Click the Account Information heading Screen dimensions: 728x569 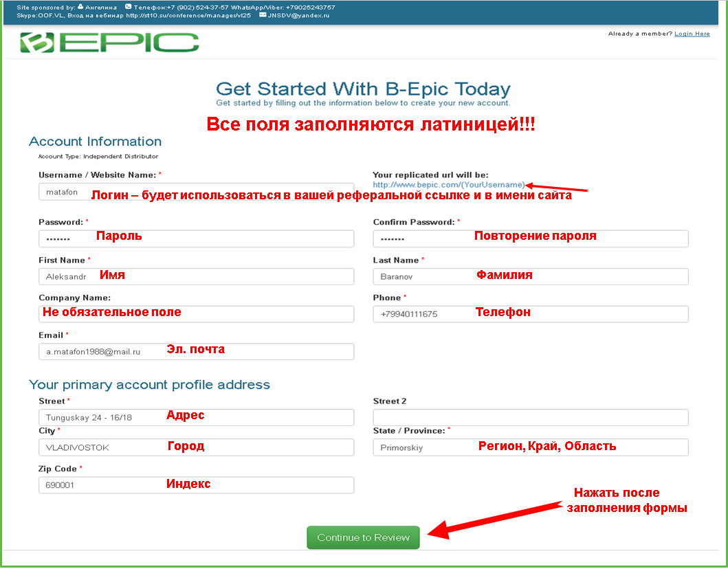pyautogui.click(x=95, y=141)
